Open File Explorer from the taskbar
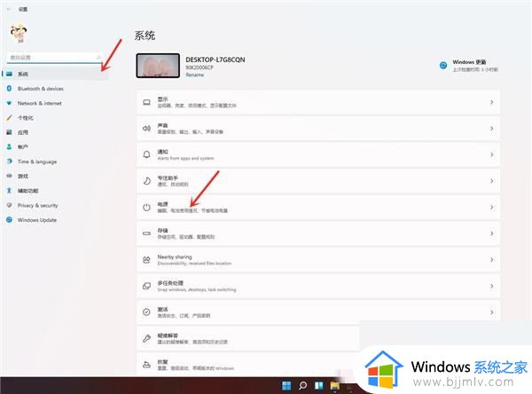The image size is (532, 394). pos(335,385)
